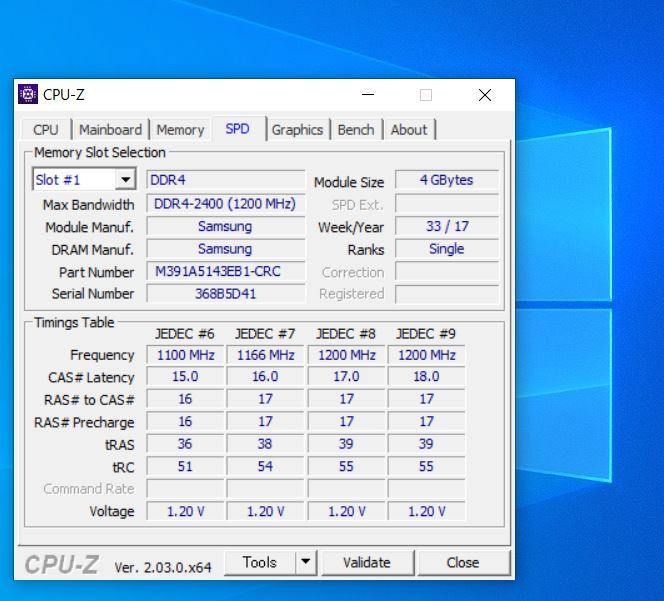
Task: Click the JEDEC #8 1200 MHz frequency cell
Action: click(346, 355)
